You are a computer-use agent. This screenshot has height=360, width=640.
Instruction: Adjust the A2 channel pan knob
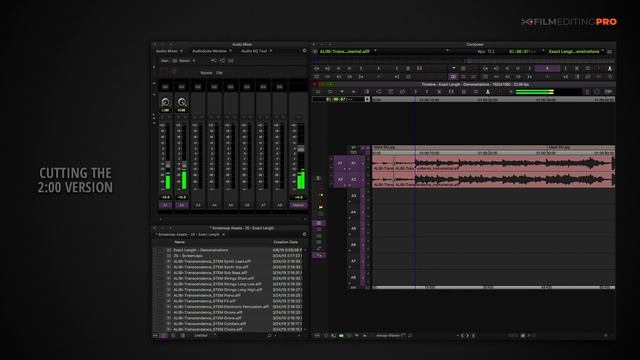coord(182,102)
